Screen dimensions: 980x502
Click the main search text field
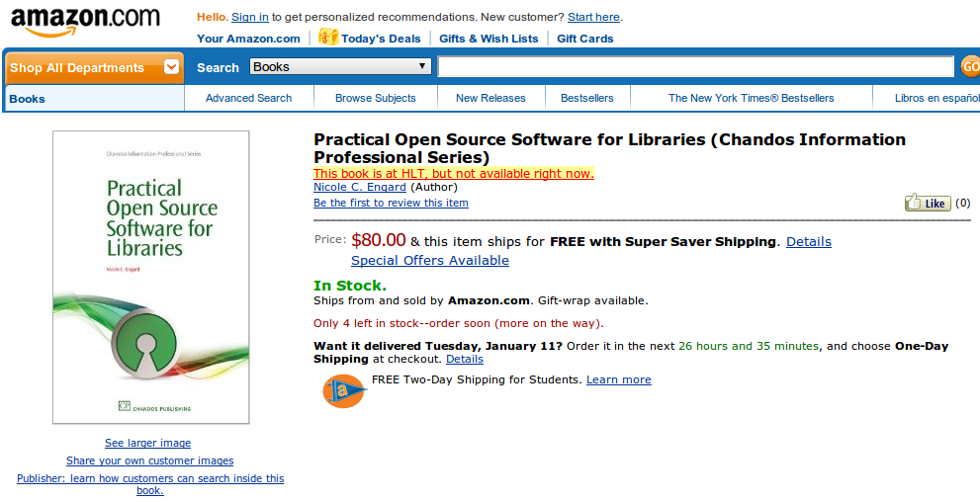pos(695,67)
